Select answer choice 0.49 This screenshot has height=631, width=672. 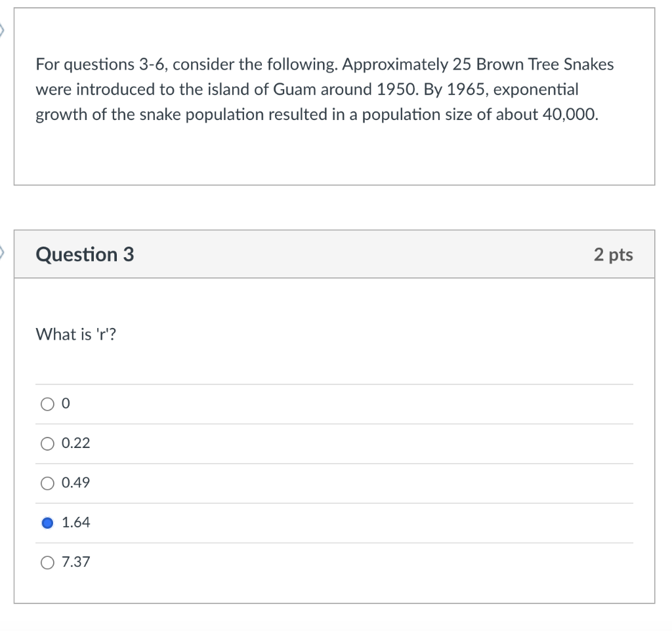47,483
